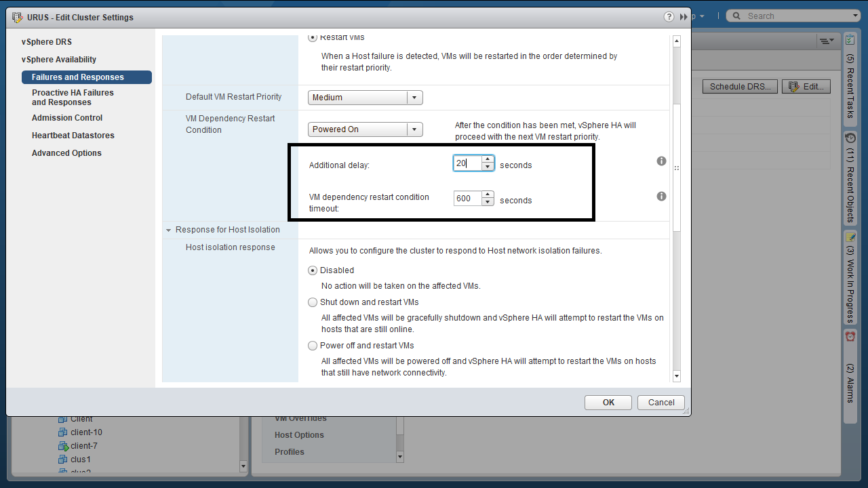Image resolution: width=868 pixels, height=488 pixels.
Task: Open the Alarms panel icon
Action: click(x=850, y=336)
